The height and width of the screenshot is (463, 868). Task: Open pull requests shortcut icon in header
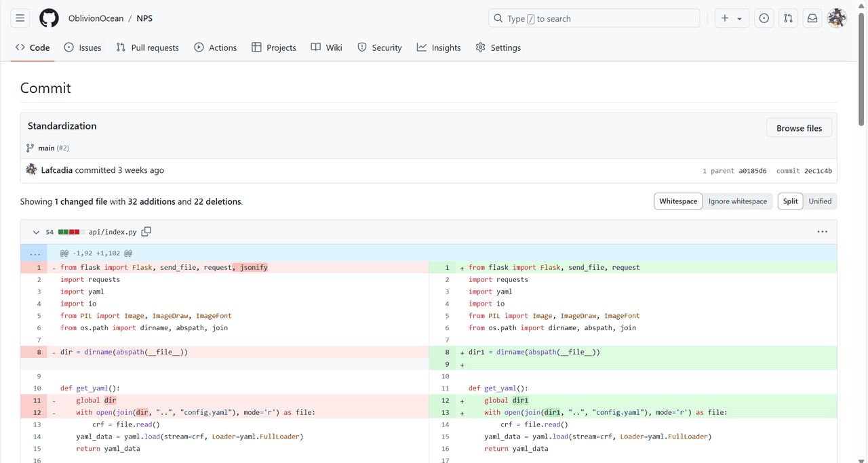tap(788, 18)
